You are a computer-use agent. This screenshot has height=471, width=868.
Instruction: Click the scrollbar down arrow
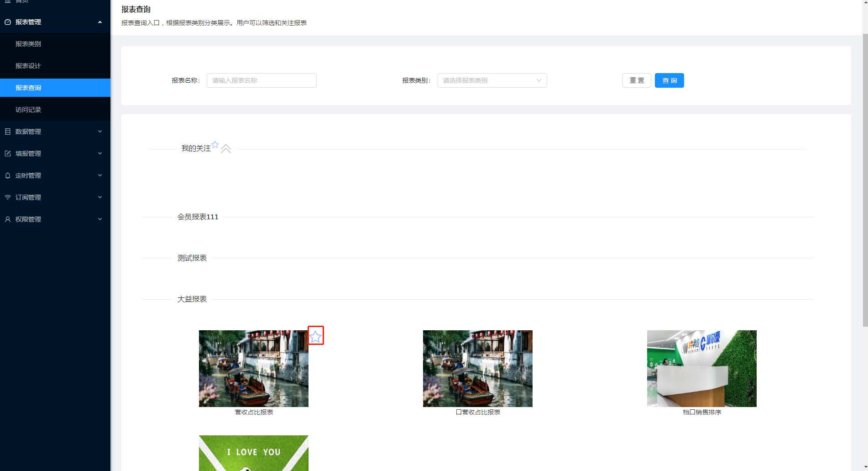pos(865,468)
